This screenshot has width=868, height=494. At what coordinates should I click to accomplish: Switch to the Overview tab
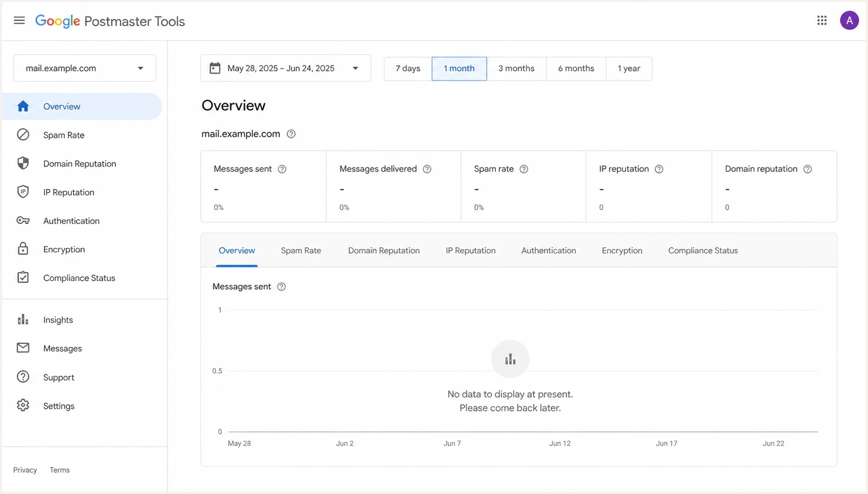pos(237,251)
